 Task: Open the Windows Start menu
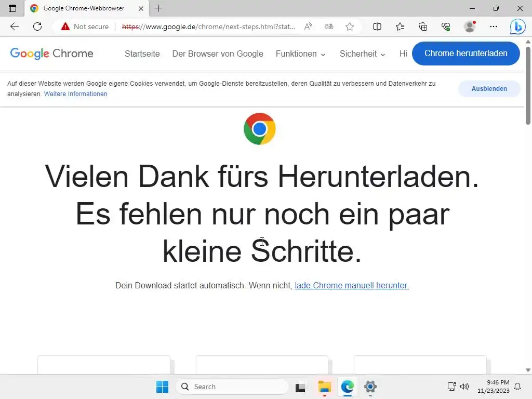[x=162, y=387]
